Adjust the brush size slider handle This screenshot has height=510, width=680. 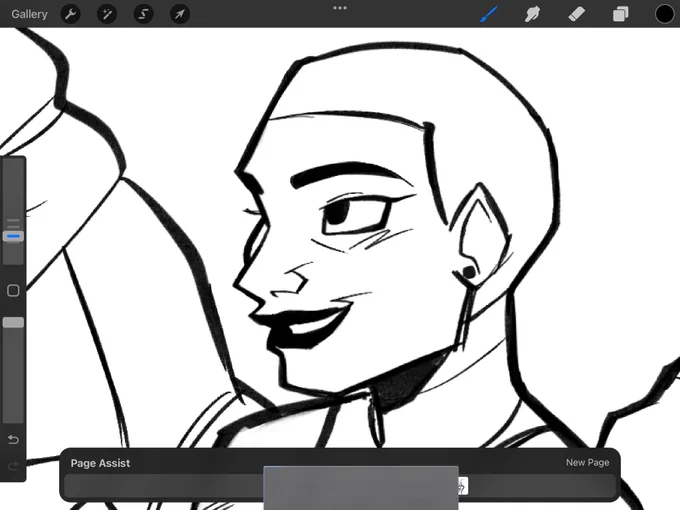click(13, 236)
